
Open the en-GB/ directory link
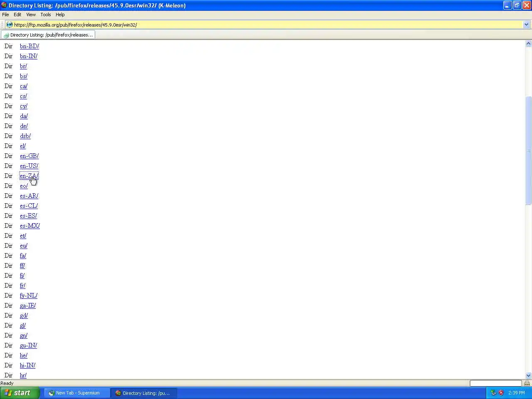point(29,156)
